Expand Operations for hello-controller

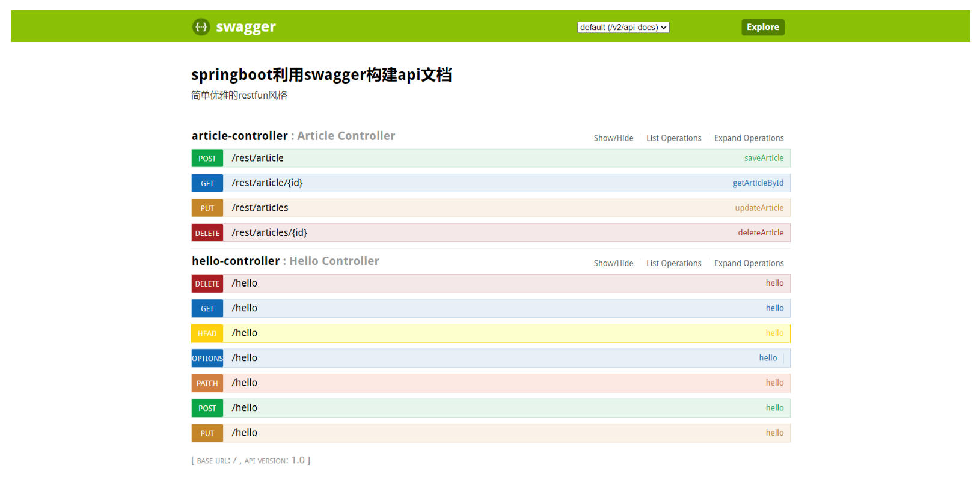pyautogui.click(x=749, y=263)
